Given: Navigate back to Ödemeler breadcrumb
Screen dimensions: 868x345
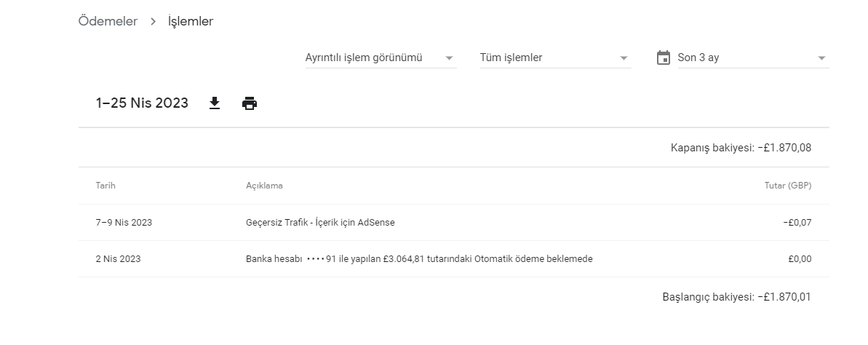Looking at the screenshot, I should [108, 21].
